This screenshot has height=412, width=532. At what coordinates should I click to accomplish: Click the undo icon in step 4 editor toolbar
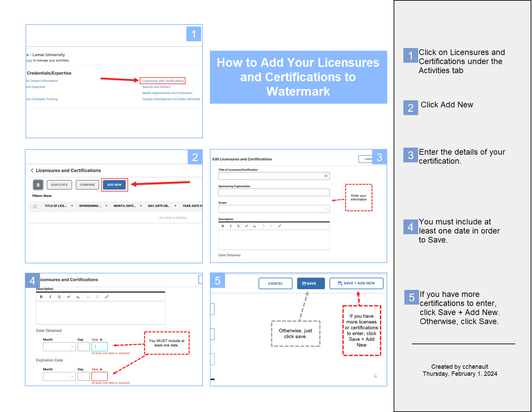click(88, 297)
